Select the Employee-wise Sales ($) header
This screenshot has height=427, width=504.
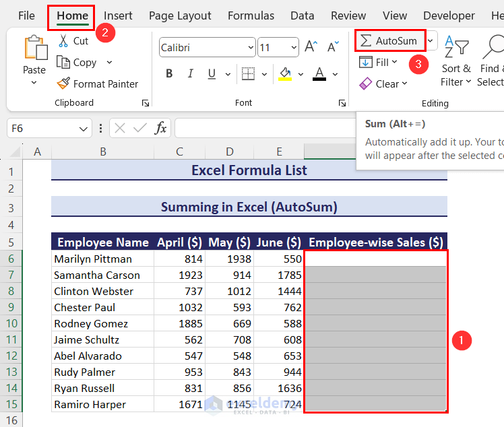(375, 242)
